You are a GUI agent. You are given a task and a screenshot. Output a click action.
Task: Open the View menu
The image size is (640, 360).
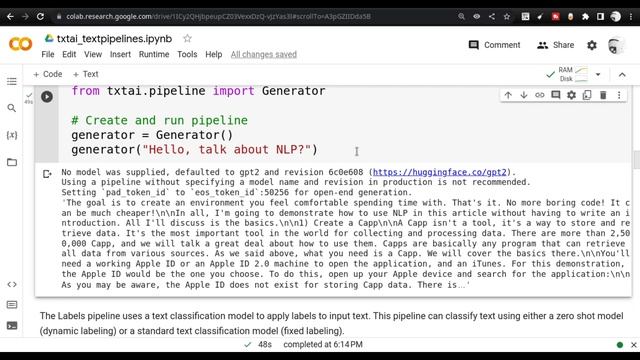click(x=93, y=54)
